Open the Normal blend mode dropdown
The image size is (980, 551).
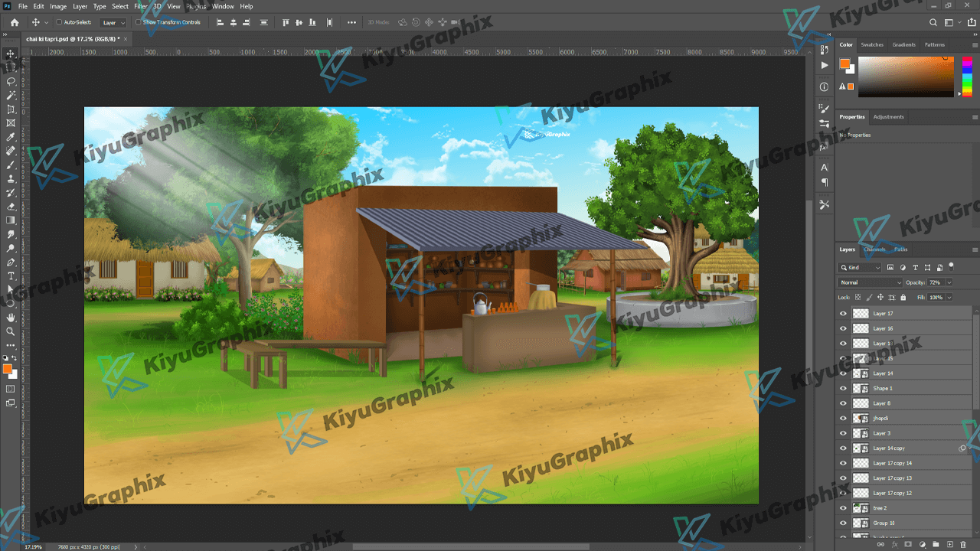(x=871, y=282)
